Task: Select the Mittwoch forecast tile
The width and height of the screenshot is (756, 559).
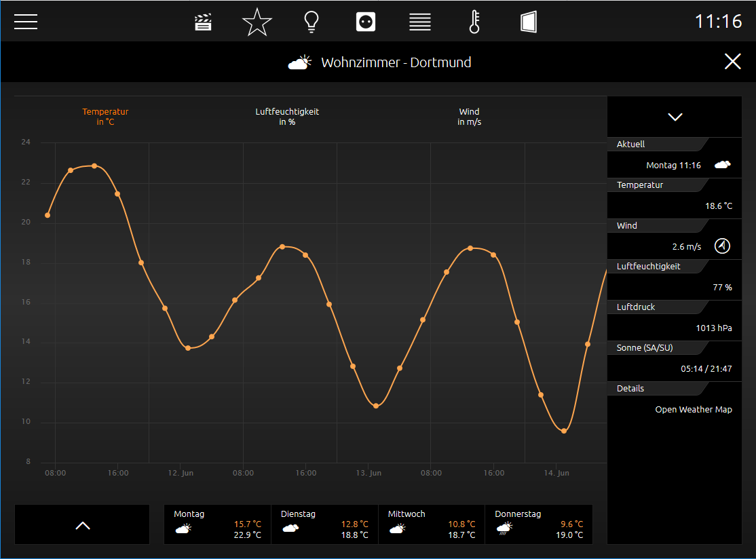Action: [x=432, y=525]
